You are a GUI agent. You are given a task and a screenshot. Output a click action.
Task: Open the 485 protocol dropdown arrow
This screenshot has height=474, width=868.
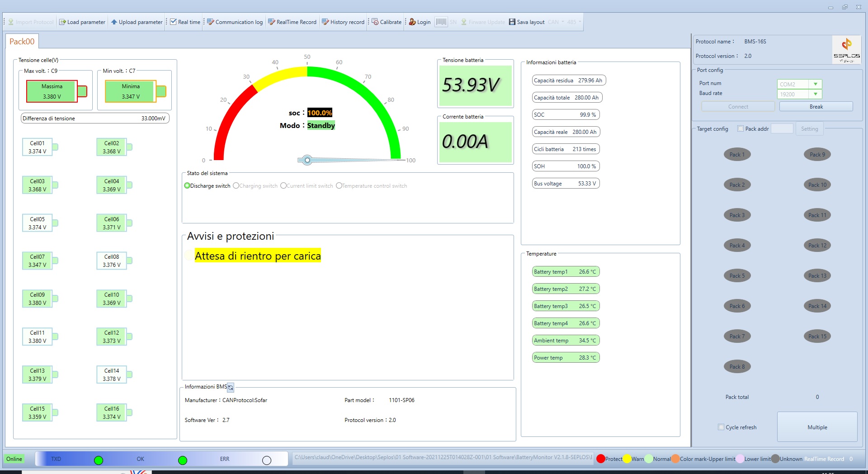pyautogui.click(x=580, y=22)
